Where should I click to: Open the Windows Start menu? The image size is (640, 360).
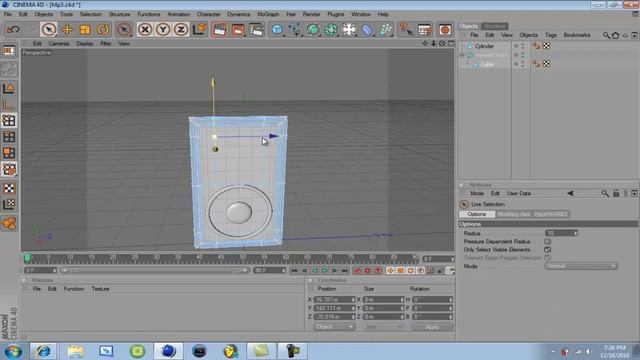13,351
